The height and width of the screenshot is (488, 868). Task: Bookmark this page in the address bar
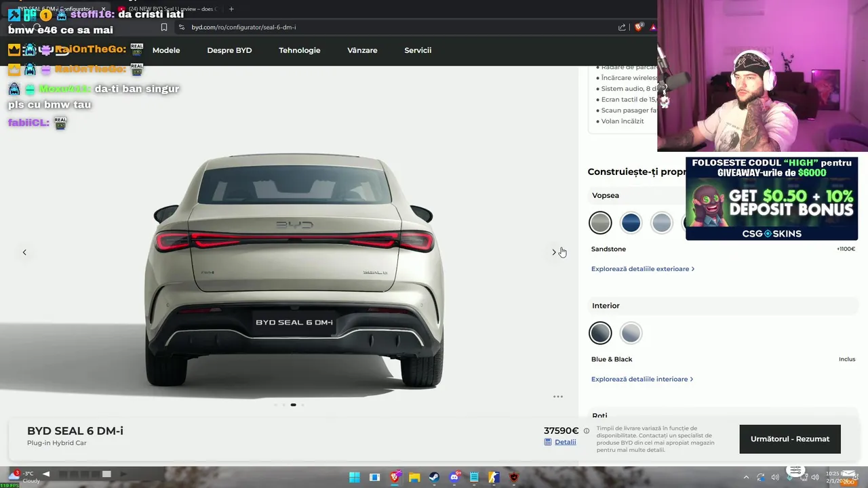click(164, 27)
